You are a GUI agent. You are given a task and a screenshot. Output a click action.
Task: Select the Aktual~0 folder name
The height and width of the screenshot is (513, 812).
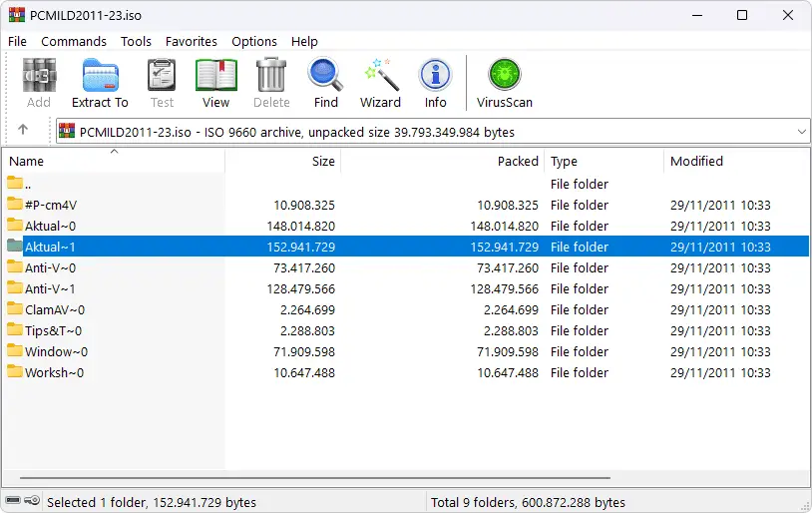click(50, 227)
